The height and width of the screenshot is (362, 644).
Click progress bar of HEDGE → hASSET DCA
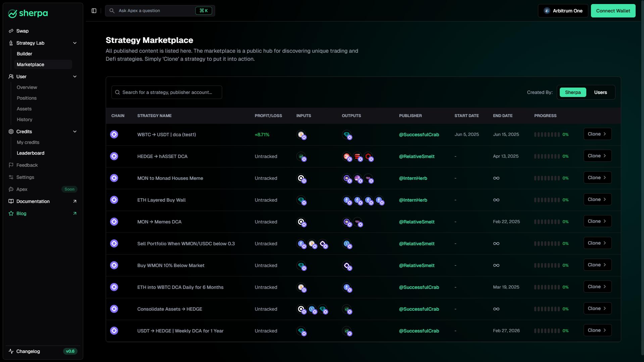coord(547,156)
